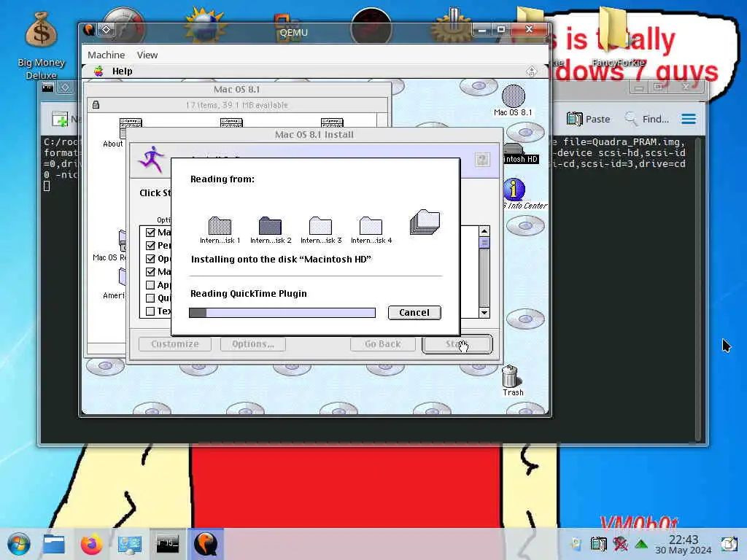Click the terminal window title bar icon

pyautogui.click(x=47, y=87)
